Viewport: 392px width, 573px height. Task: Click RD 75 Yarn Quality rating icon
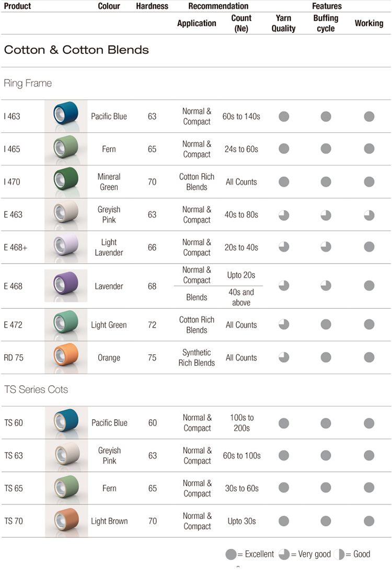pos(284,357)
